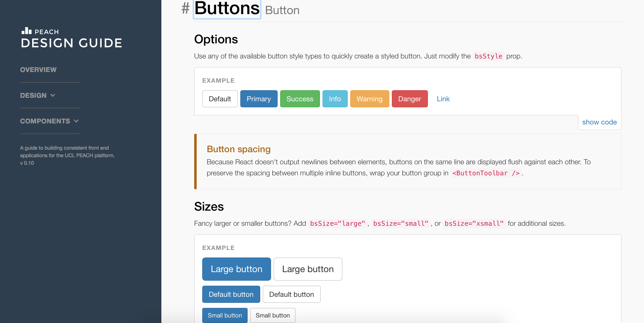Click the Default example button
This screenshot has width=644, height=323.
coord(220,99)
